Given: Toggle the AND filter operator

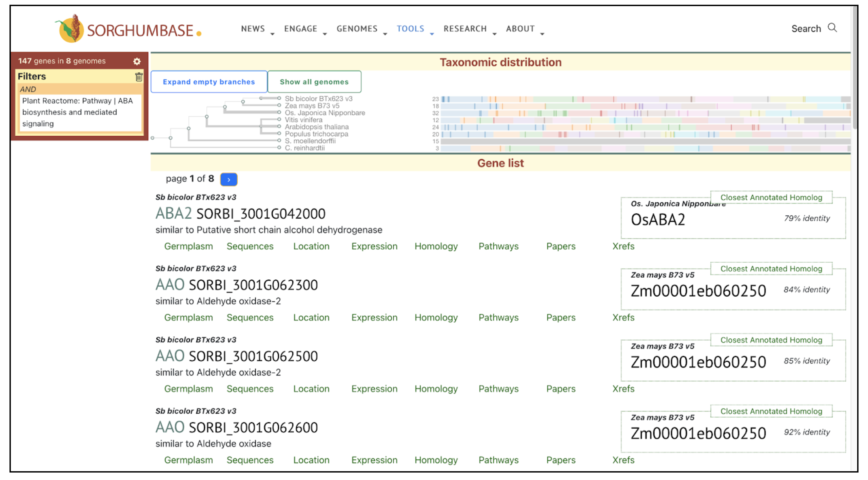Looking at the screenshot, I should pyautogui.click(x=28, y=89).
